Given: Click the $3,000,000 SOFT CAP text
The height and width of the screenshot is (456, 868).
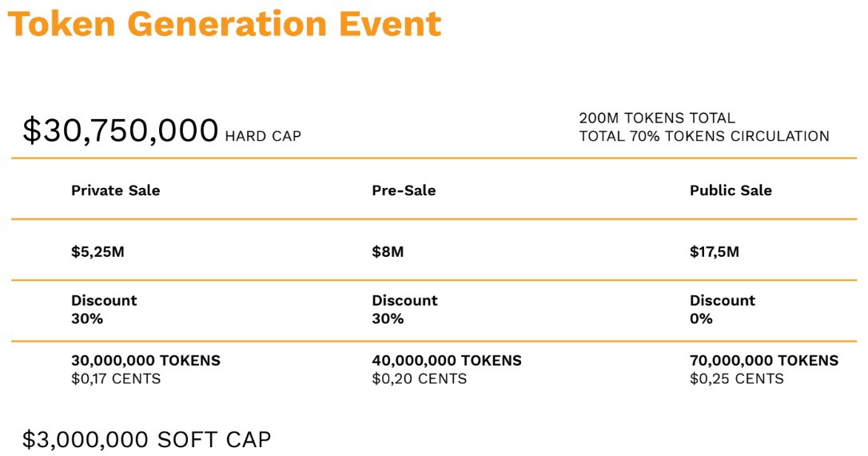Looking at the screenshot, I should pyautogui.click(x=147, y=440).
